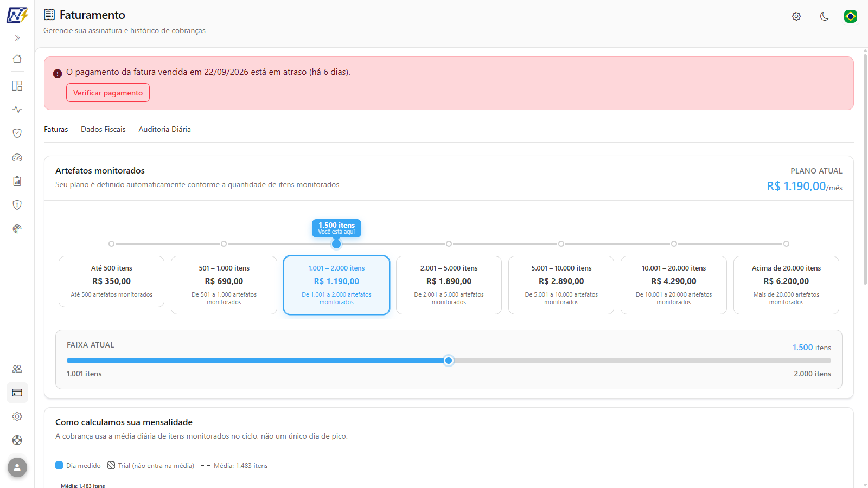Switch to the Faturas tab
The height and width of the screenshot is (488, 868).
(56, 130)
